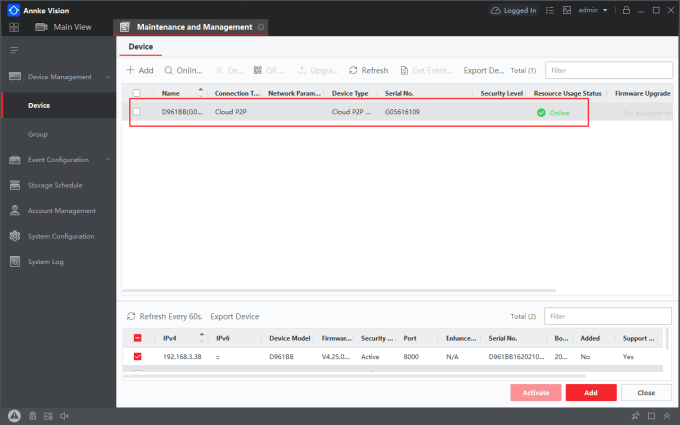Viewport: 680px width, 425px height.
Task: Click the Logged In cloud status icon
Action: (496, 10)
